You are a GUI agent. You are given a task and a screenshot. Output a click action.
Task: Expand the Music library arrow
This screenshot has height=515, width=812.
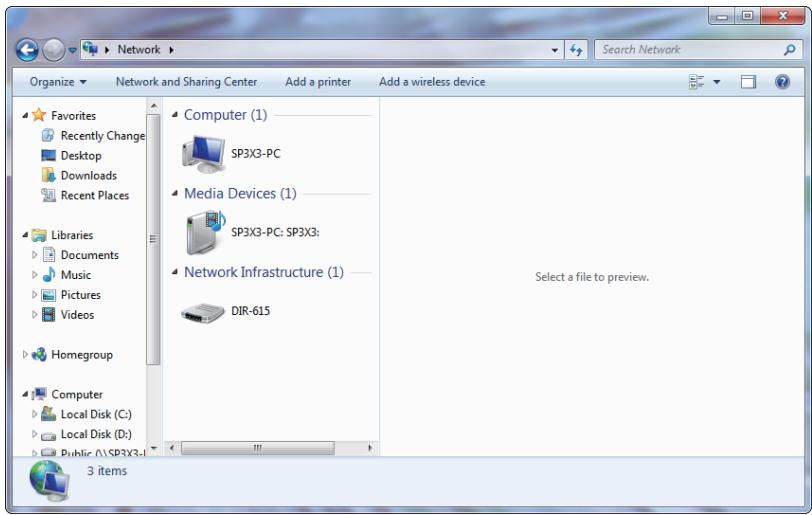point(35,275)
